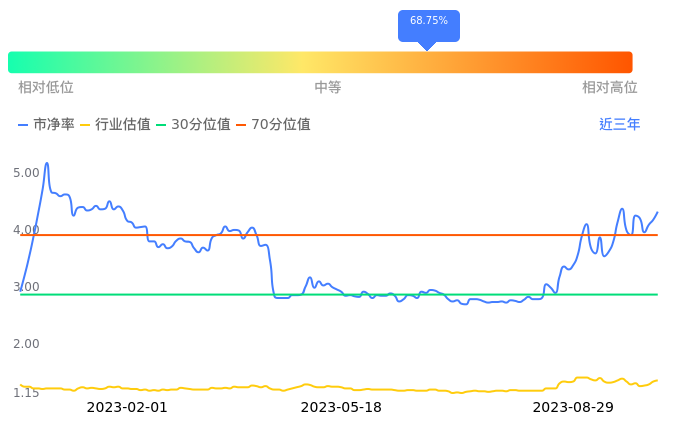Select the 中等 label under gradient bar
This screenshot has height=442, width=686.
click(328, 88)
